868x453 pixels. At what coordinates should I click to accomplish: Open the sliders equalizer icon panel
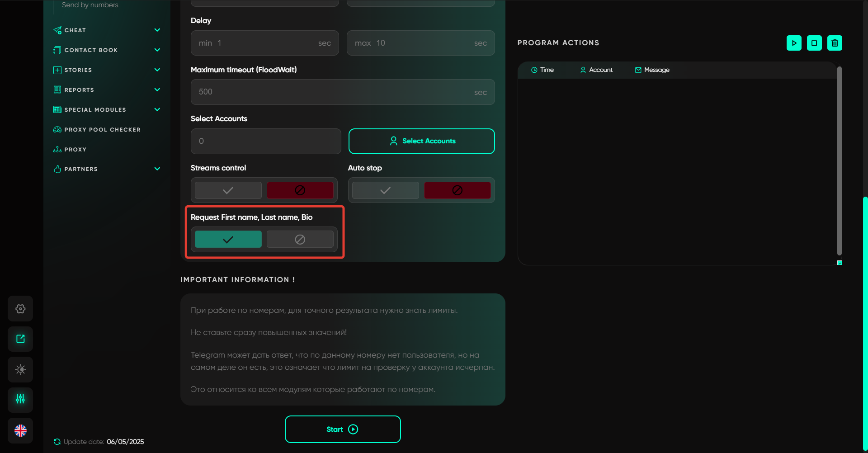tap(20, 399)
